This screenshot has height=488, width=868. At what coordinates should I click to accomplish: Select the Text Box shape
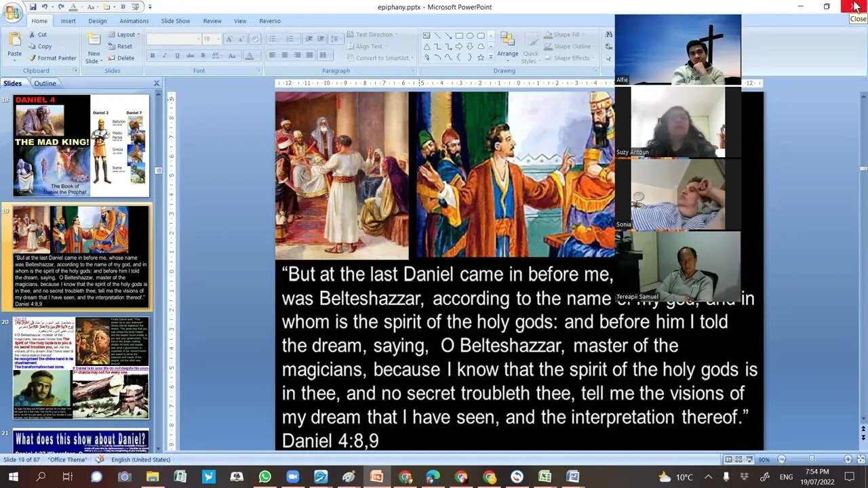pos(427,35)
